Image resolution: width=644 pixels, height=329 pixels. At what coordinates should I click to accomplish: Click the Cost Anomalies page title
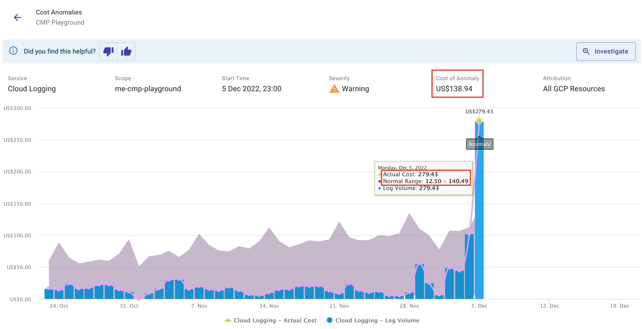59,12
